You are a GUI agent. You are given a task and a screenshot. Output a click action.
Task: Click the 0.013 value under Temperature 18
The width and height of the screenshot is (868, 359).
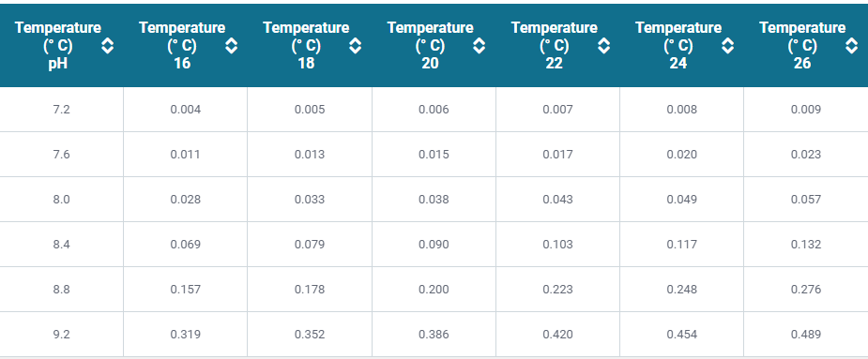[x=310, y=155]
